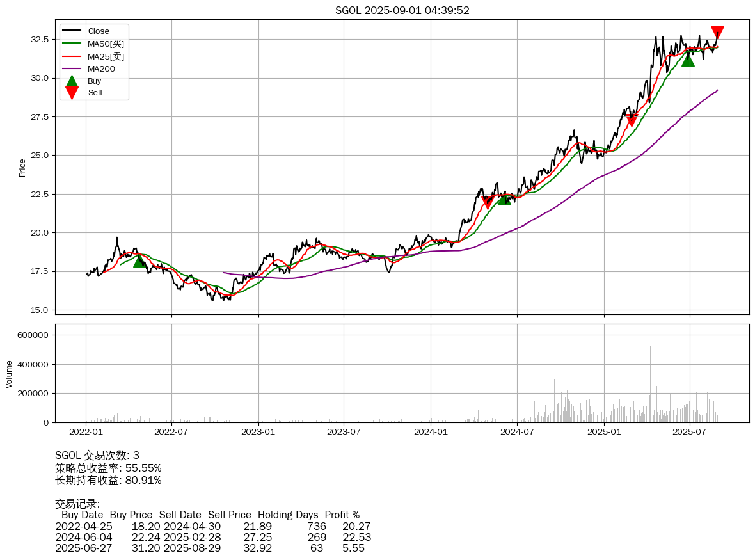Click the 2023-01 tick on the date axis
Image resolution: width=755 pixels, height=560 pixels.
point(258,432)
